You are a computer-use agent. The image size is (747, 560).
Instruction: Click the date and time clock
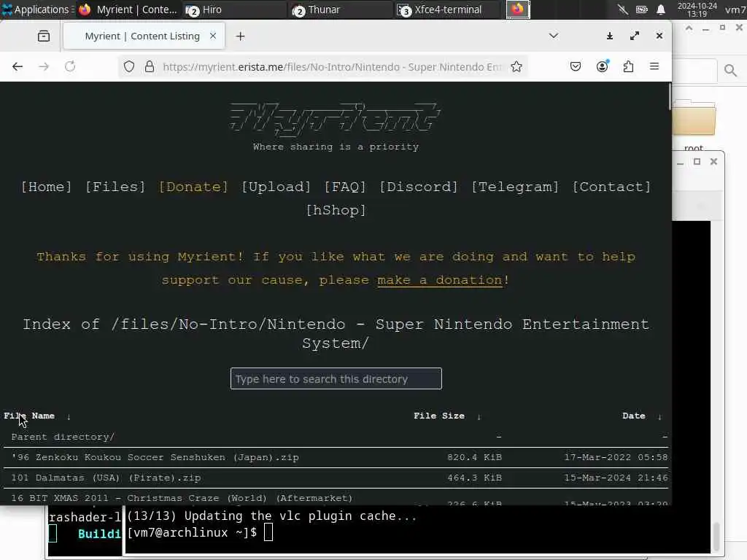(x=697, y=9)
